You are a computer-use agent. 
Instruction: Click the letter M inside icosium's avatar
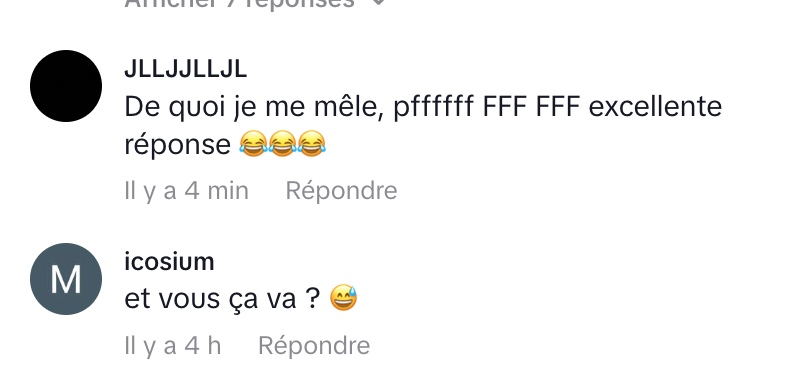coord(66,279)
